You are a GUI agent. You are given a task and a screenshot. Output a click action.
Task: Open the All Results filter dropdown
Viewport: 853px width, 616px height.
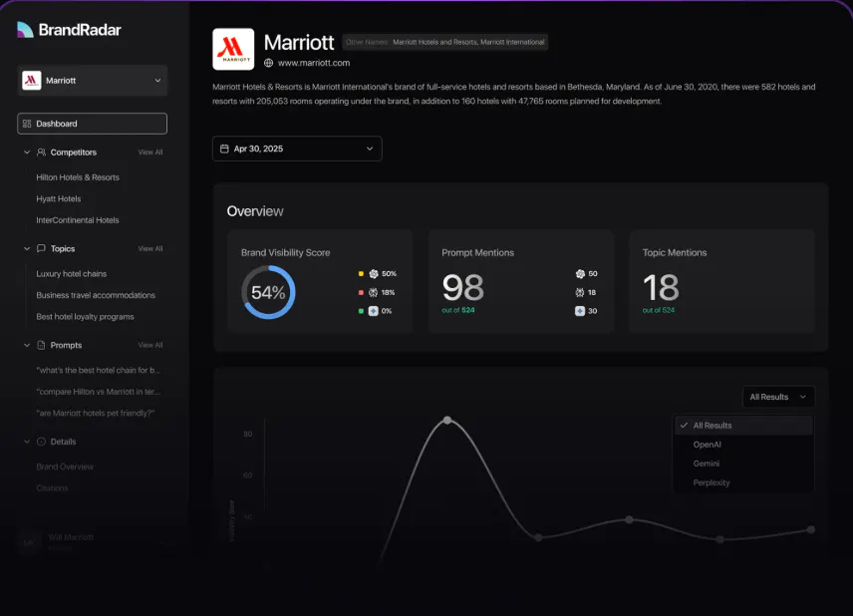[x=778, y=397]
